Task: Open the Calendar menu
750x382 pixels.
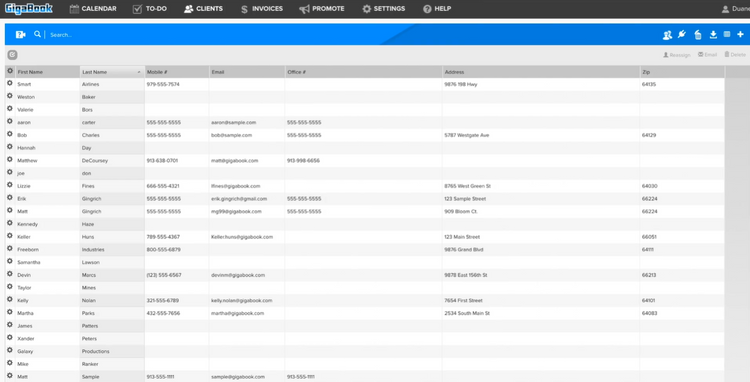Action: [x=93, y=9]
